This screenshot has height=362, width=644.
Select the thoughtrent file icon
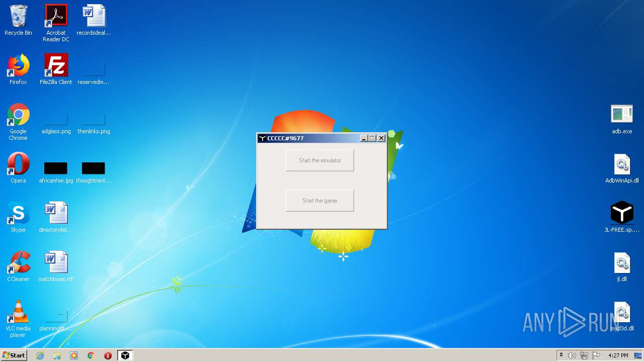pos(94,172)
